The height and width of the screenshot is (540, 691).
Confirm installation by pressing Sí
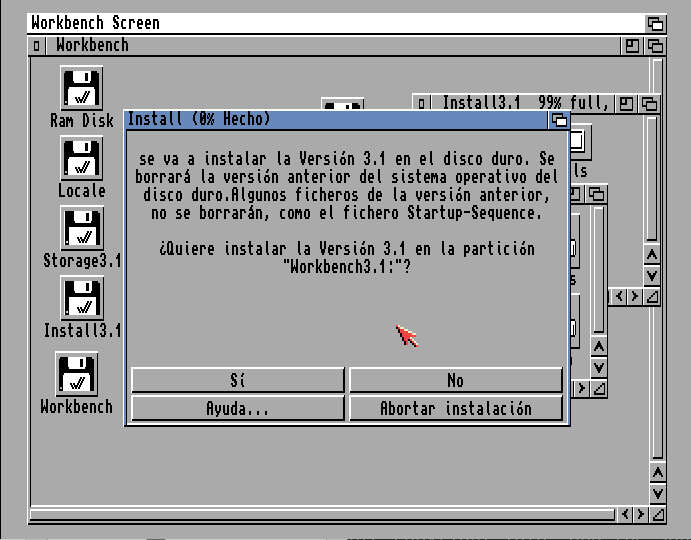click(x=237, y=381)
